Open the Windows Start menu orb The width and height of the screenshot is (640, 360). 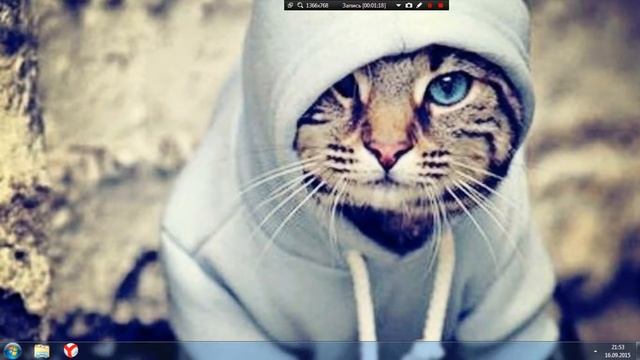[x=12, y=351]
